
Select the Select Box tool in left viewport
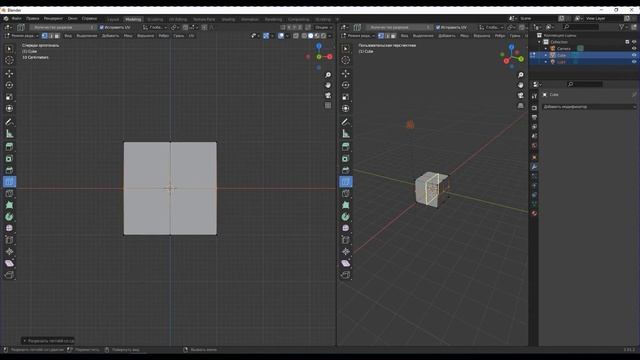coord(9,49)
